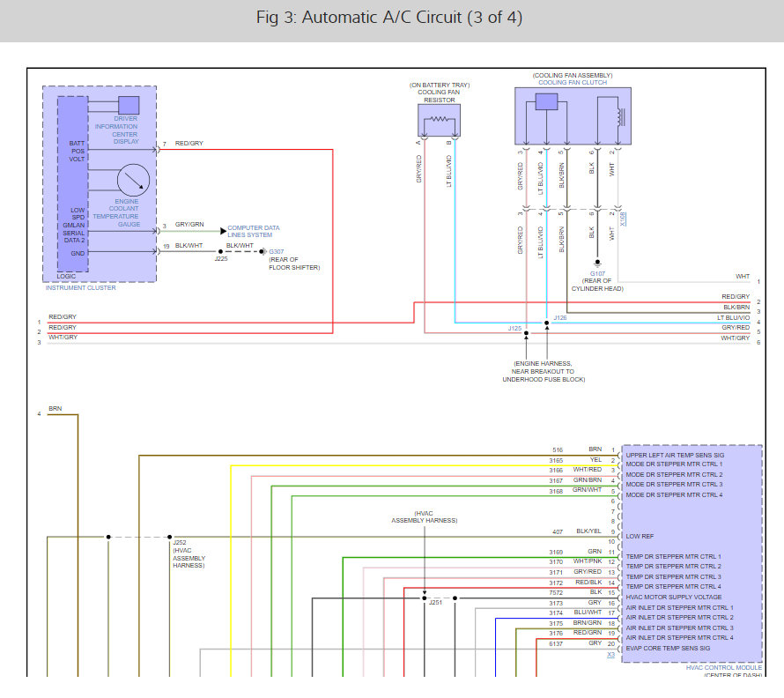This screenshot has width=784, height=698.
Task: Select AIR INLET DR STEPPER MTR CTRL 4
Action: tap(679, 638)
